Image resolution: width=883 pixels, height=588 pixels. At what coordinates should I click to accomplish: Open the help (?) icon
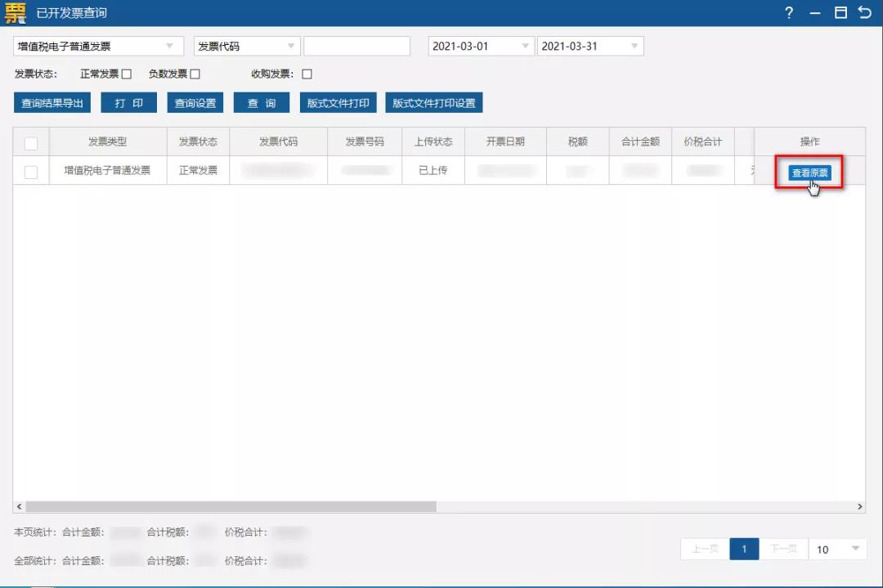point(787,12)
